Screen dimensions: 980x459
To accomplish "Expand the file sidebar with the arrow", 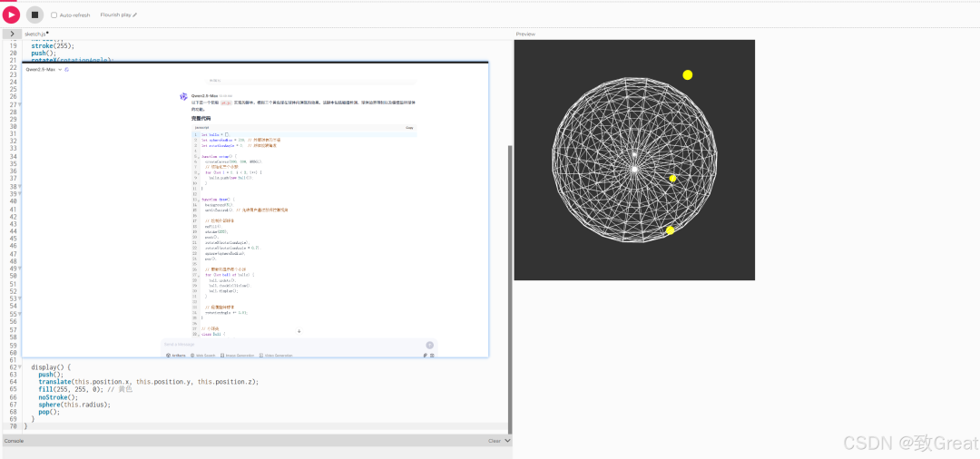I will point(12,34).
